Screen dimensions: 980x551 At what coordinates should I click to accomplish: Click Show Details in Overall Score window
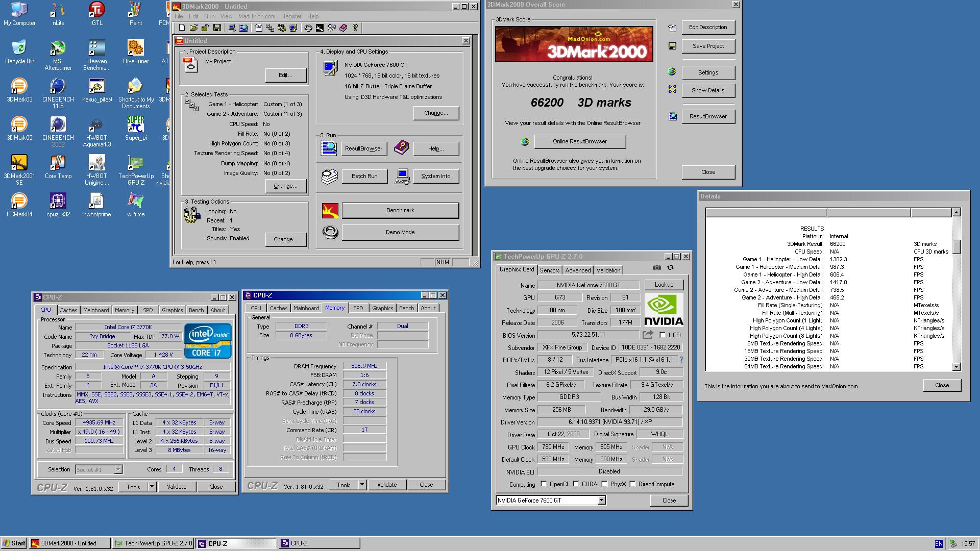point(708,90)
